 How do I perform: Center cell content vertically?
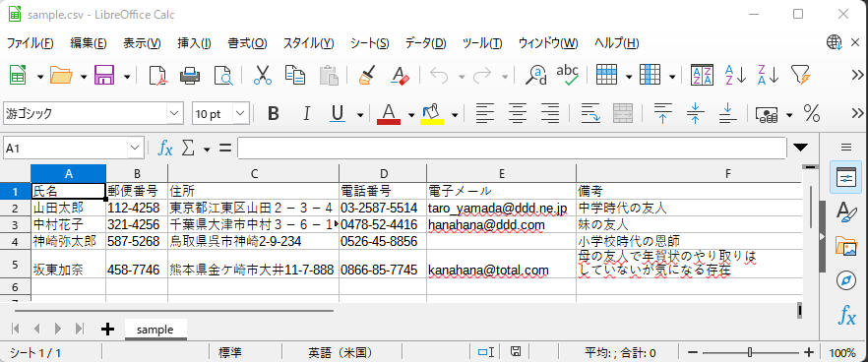(695, 114)
